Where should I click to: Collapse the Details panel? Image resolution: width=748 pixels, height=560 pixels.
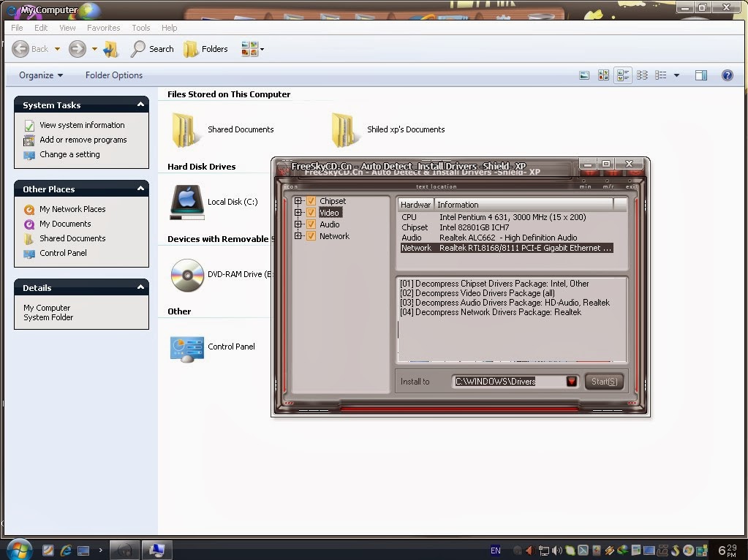tap(140, 287)
